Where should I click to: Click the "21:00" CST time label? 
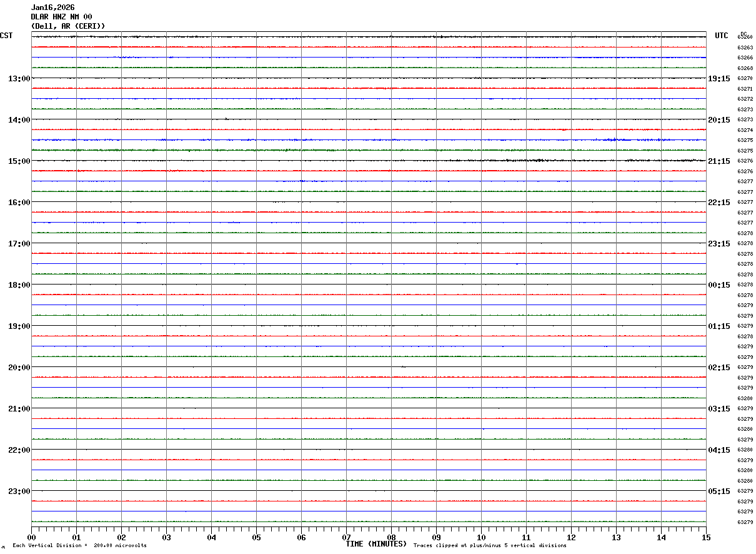click(x=19, y=408)
